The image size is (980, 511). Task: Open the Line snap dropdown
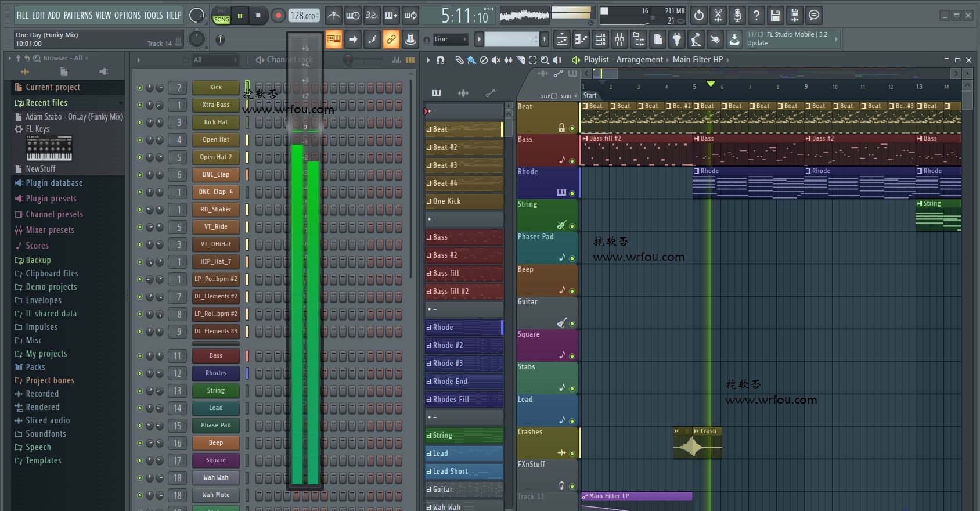pos(451,39)
